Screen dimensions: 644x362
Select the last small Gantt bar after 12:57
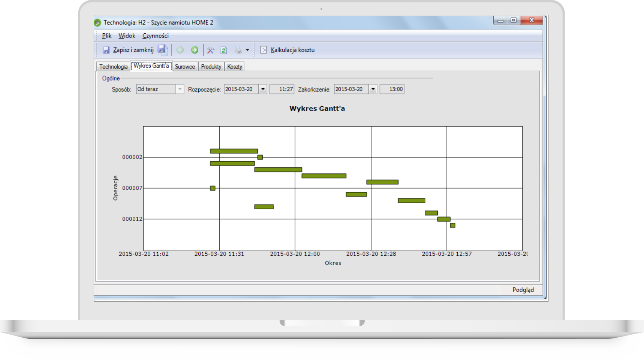(452, 225)
